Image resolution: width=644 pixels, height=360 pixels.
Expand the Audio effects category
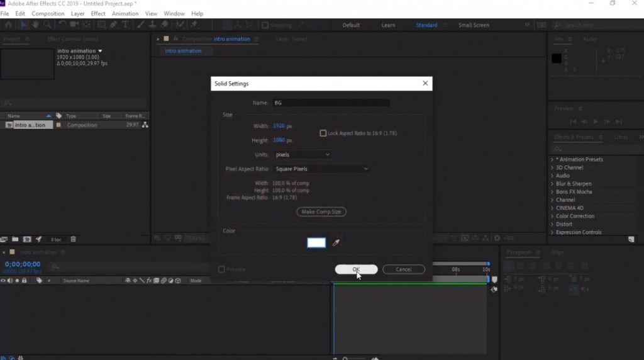pos(552,176)
